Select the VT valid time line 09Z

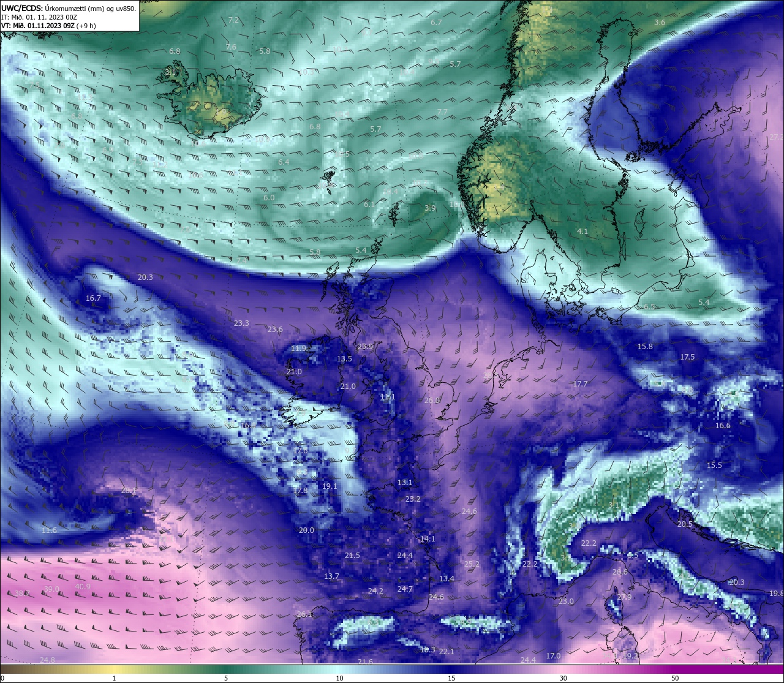48,26
